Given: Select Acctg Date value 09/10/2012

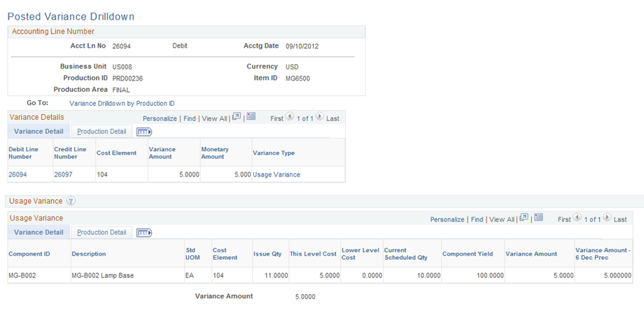Looking at the screenshot, I should [302, 46].
